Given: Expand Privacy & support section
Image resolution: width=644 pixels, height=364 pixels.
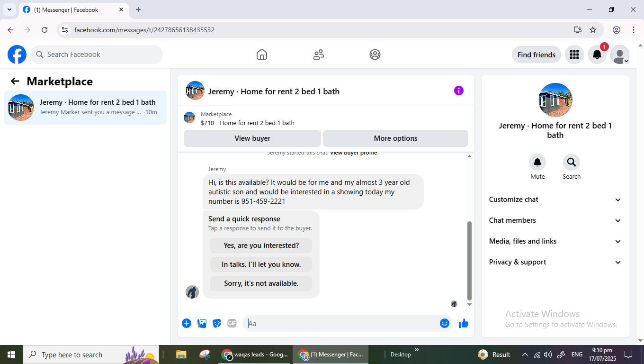Looking at the screenshot, I should [555, 262].
